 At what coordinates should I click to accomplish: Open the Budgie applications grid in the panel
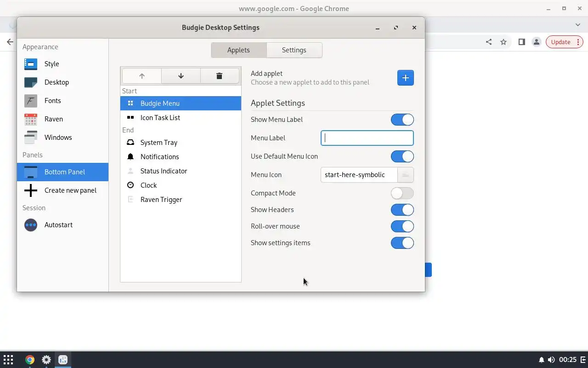click(x=8, y=360)
